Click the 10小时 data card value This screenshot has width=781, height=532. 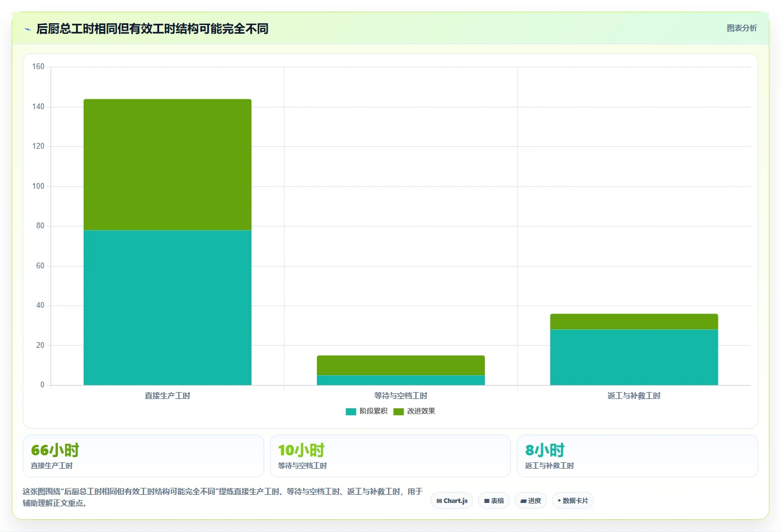click(301, 450)
